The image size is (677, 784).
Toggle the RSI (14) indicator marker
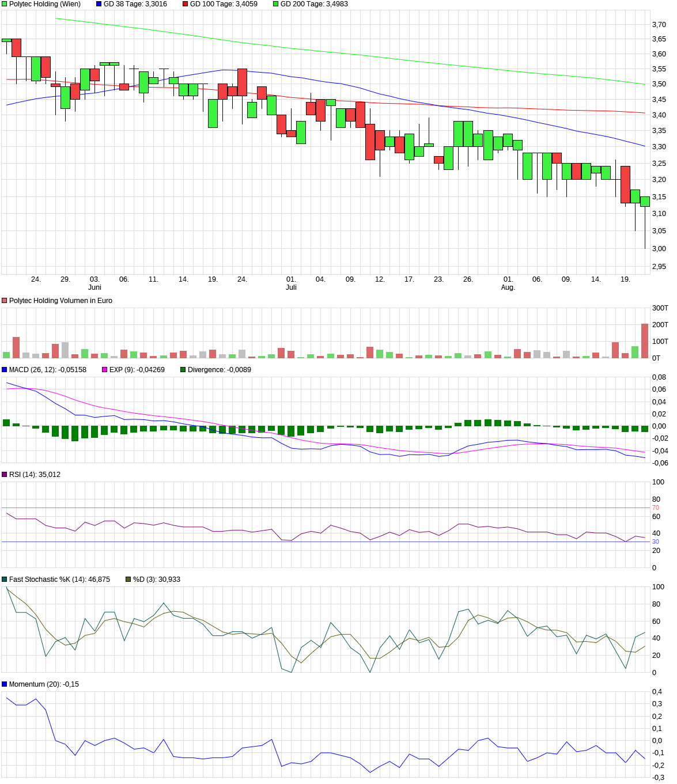[5, 474]
